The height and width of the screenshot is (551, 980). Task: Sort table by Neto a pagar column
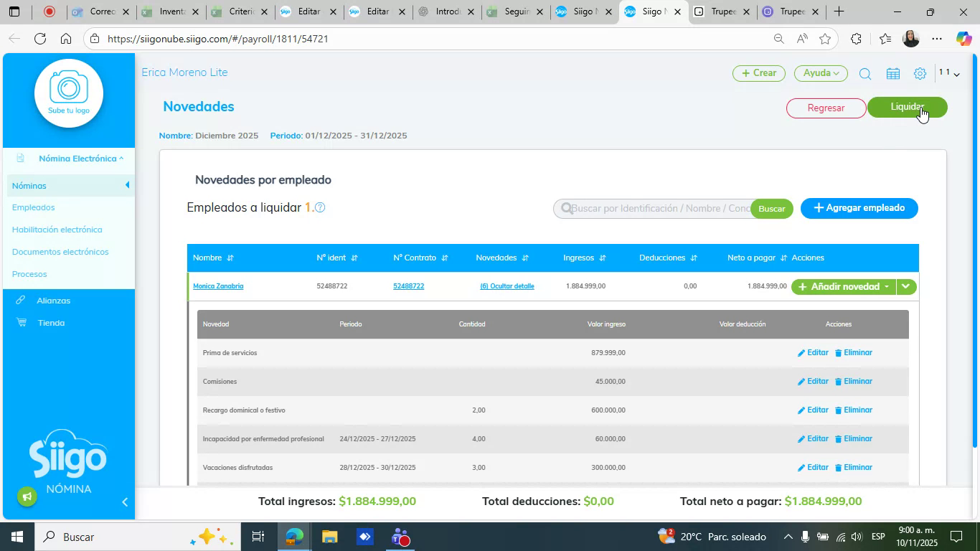[x=783, y=258]
